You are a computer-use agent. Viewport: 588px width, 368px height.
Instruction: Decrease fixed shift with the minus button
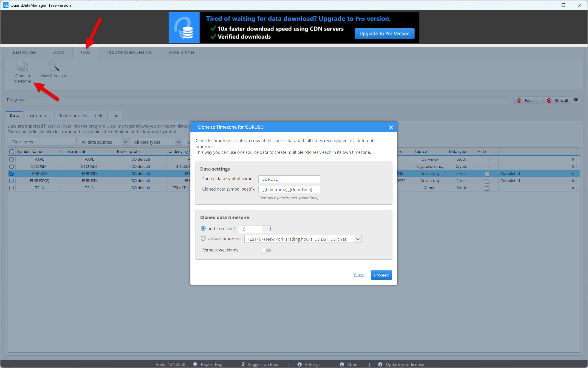[x=265, y=229]
